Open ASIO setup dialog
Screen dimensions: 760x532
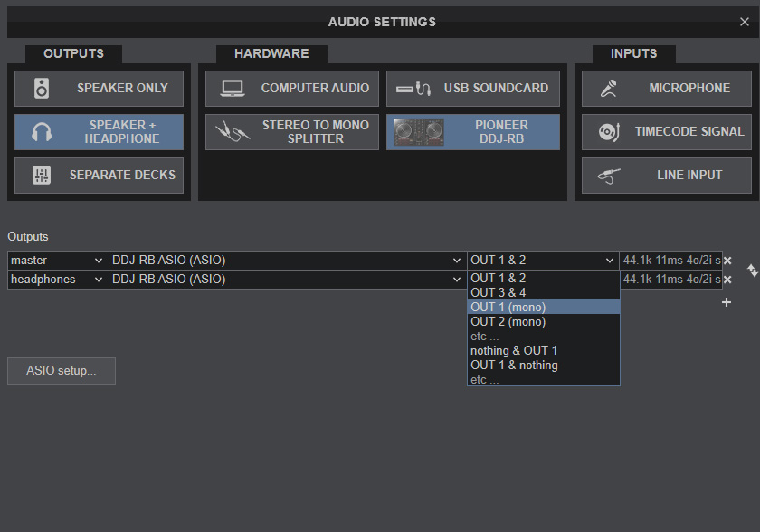[x=62, y=371]
